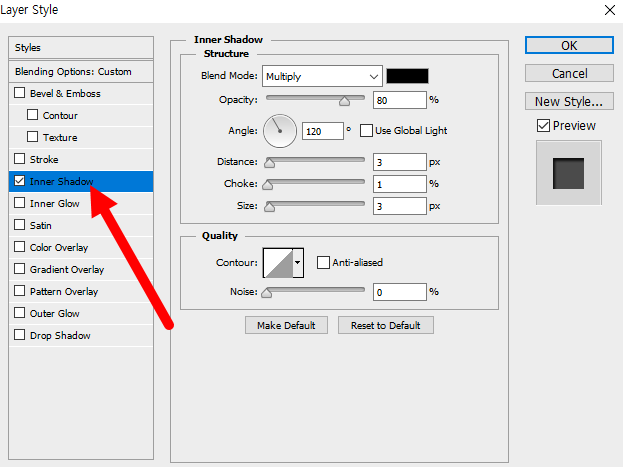Click the Make Default button

click(286, 326)
